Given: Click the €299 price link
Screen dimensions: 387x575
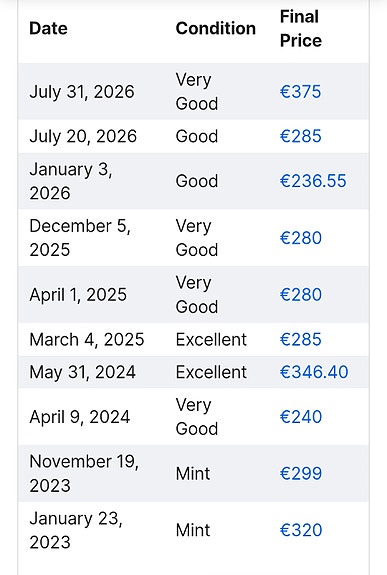Looking at the screenshot, I should pos(301,473).
